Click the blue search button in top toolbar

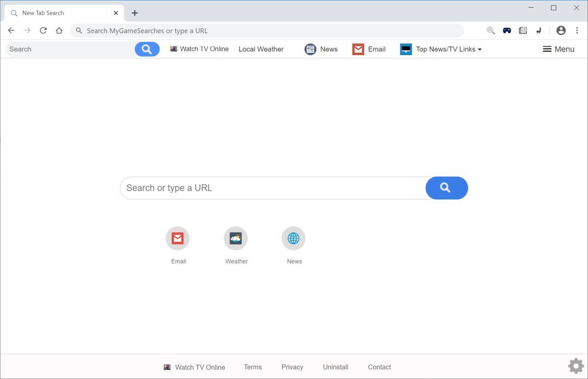(x=147, y=49)
